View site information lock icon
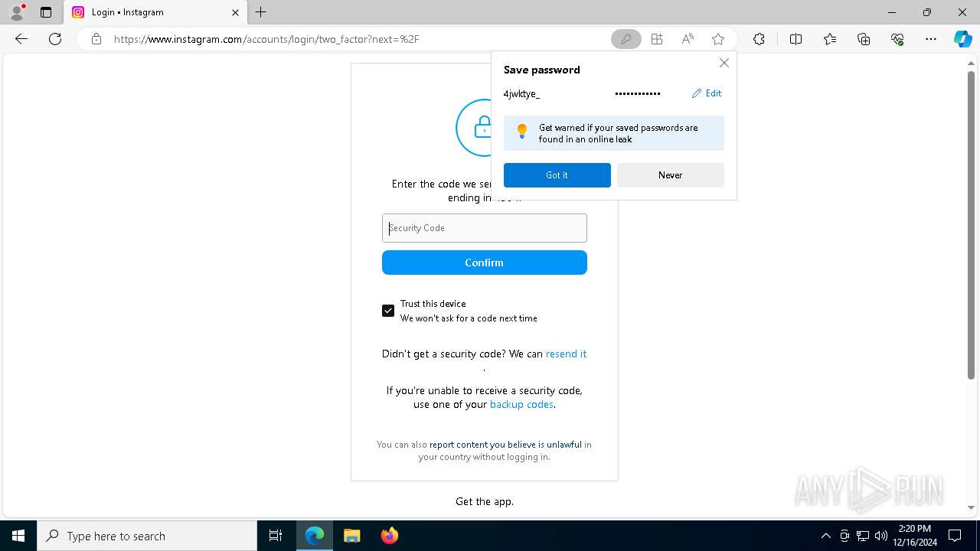Screen dimensions: 980x551 [96, 39]
